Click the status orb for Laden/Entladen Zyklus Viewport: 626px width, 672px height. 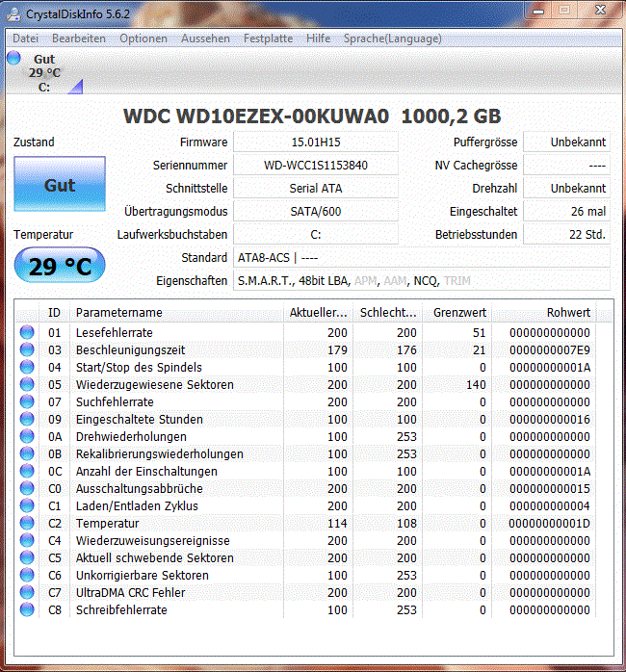coord(27,505)
